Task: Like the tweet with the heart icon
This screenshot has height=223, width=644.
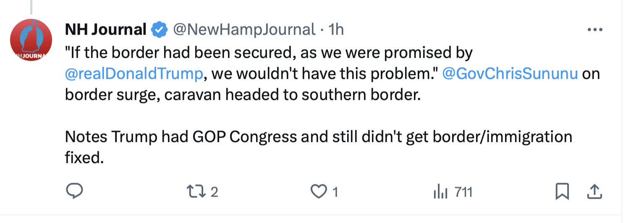Action: pyautogui.click(x=319, y=192)
